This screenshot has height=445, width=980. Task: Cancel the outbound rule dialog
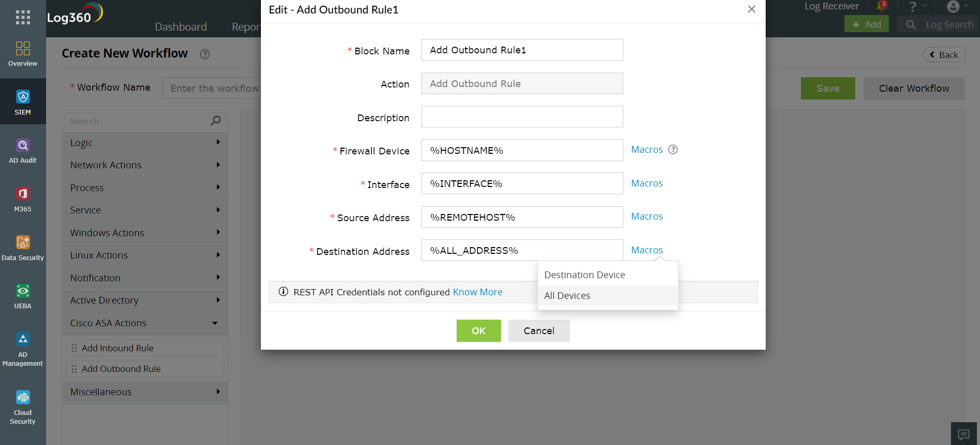[x=538, y=331]
